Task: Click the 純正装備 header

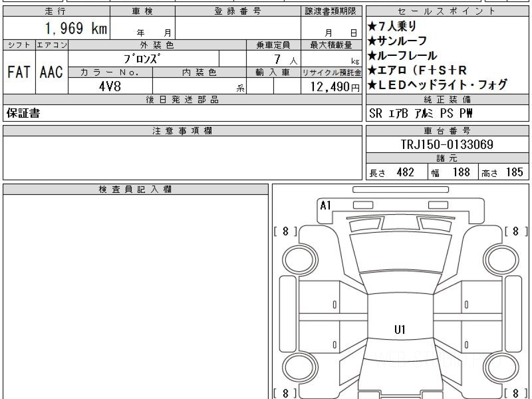Action: 447,100
